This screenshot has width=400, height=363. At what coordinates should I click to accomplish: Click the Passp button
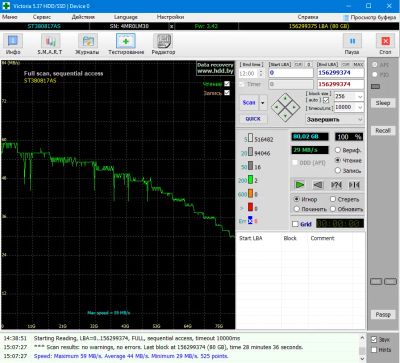pos(383,314)
